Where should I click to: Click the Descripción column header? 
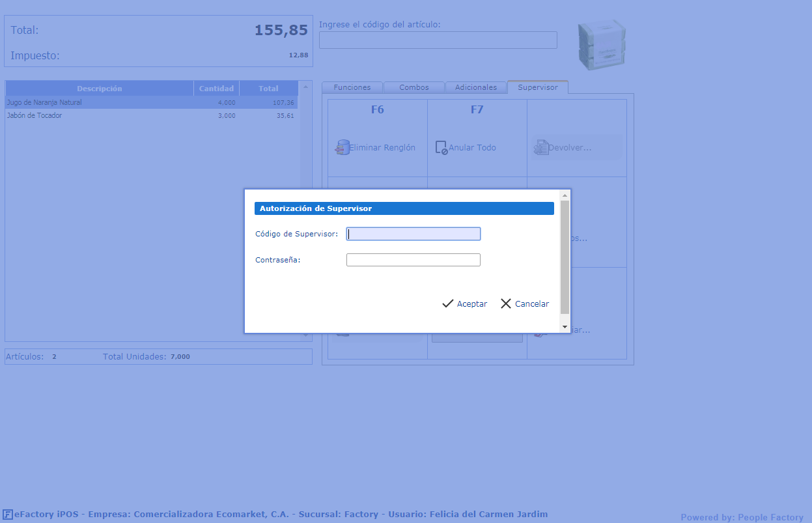[x=99, y=89]
